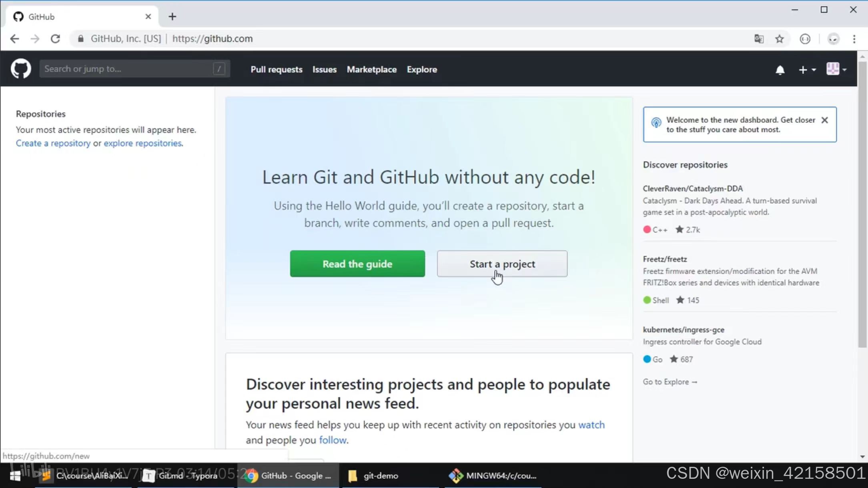
Task: Open Windows Start button in taskbar
Action: coord(15,476)
